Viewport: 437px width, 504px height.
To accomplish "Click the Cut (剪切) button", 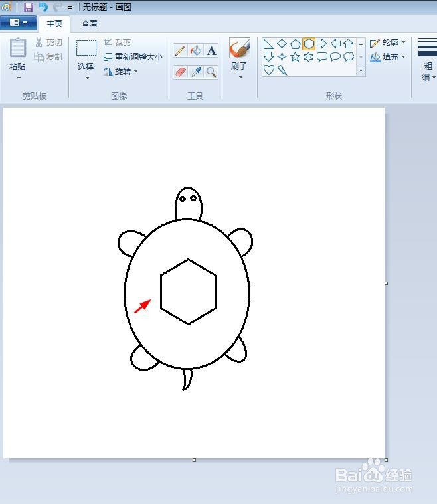I will point(49,42).
